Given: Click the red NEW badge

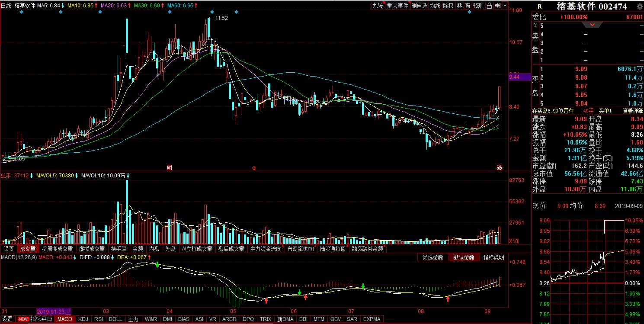Looking at the screenshot, I should [x=23, y=319].
